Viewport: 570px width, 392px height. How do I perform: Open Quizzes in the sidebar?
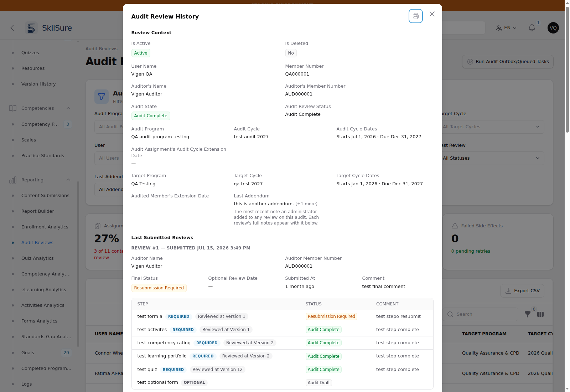pyautogui.click(x=30, y=53)
